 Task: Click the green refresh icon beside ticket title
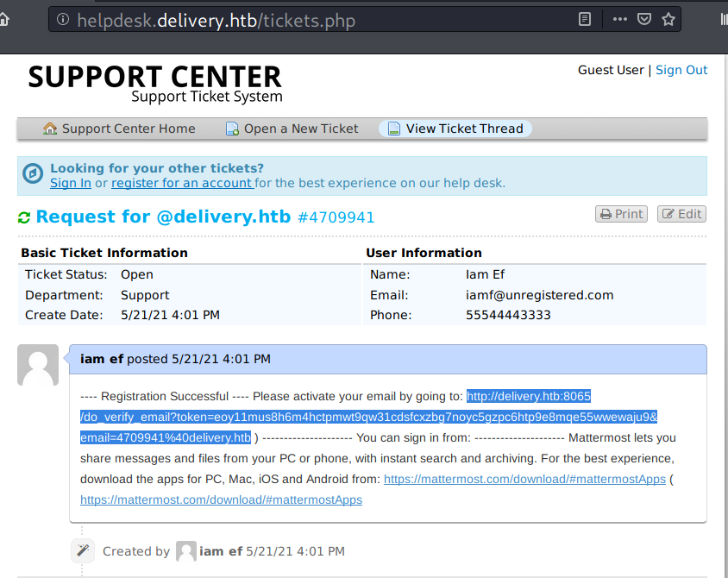[x=24, y=217]
